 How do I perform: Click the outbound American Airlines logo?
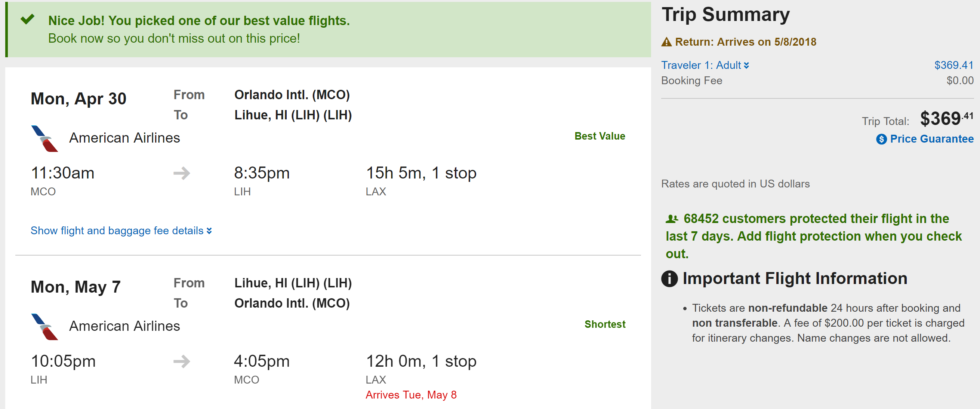point(44,138)
